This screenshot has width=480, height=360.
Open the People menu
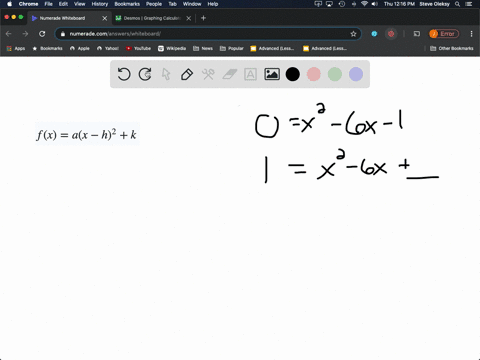pyautogui.click(x=154, y=4)
